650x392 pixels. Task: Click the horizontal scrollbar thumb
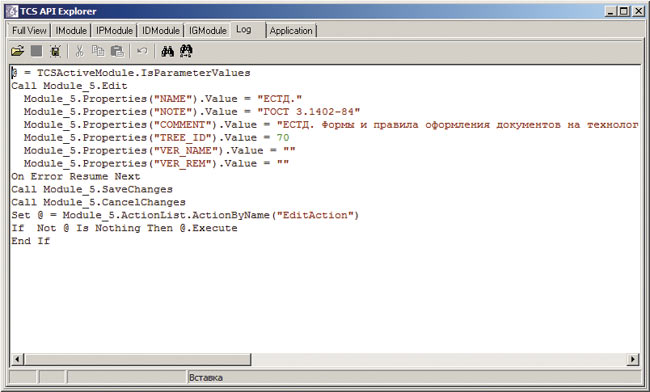pos(137,359)
